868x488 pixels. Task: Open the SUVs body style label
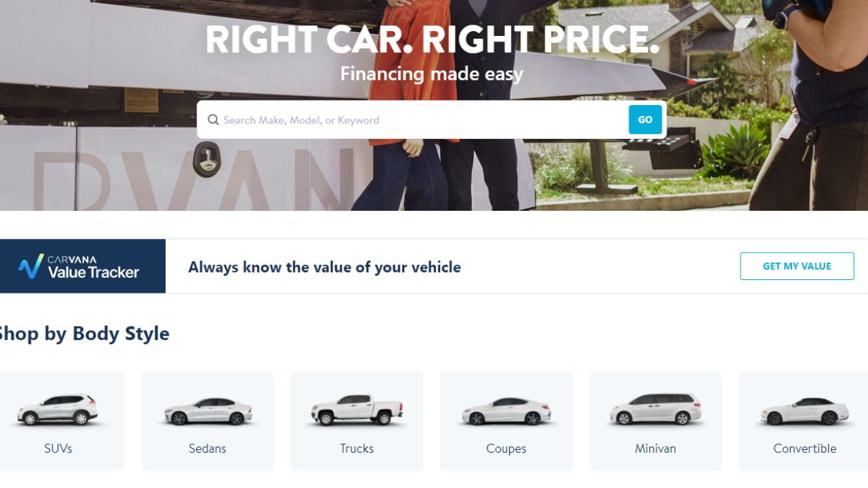(x=58, y=448)
